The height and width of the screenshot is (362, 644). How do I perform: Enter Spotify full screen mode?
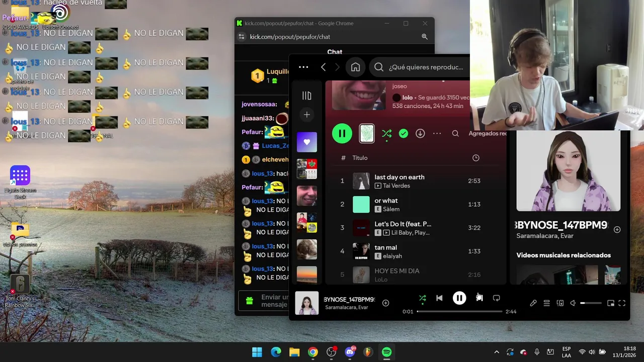622,303
